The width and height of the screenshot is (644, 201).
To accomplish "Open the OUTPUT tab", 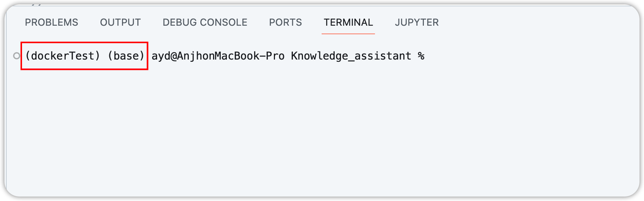I will [x=120, y=22].
